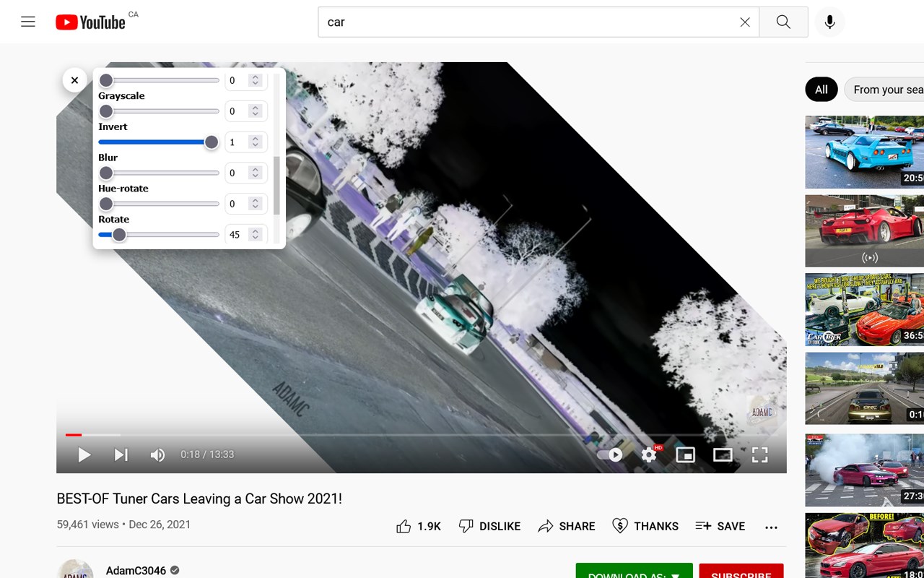
Task: Open the red Ferrari live thumbnail
Action: 865,231
